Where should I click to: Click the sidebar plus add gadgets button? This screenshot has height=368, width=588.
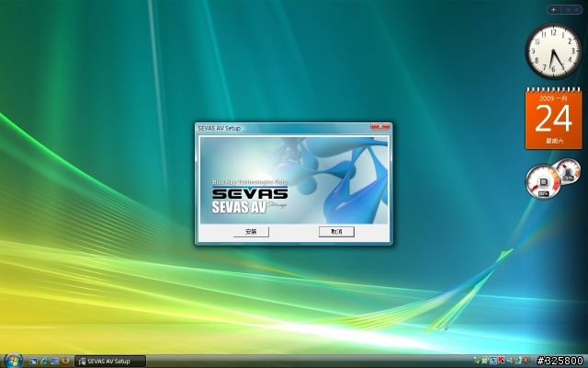553,9
